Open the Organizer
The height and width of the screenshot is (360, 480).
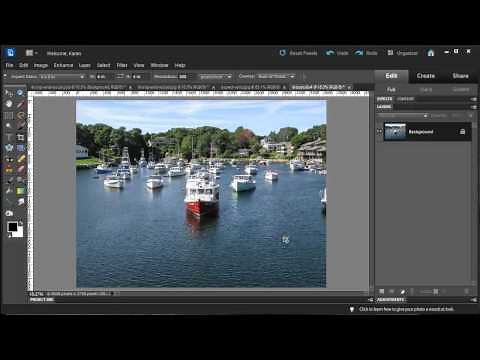pyautogui.click(x=403, y=53)
